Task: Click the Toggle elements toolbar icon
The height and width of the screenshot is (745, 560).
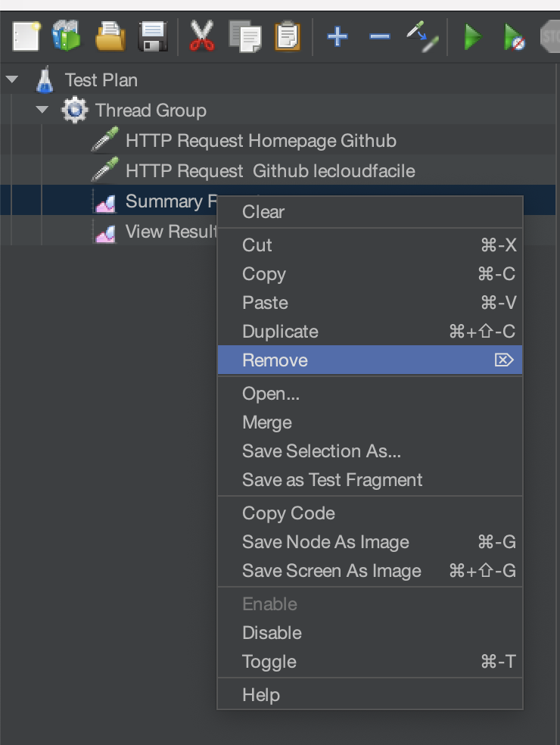Action: click(422, 36)
